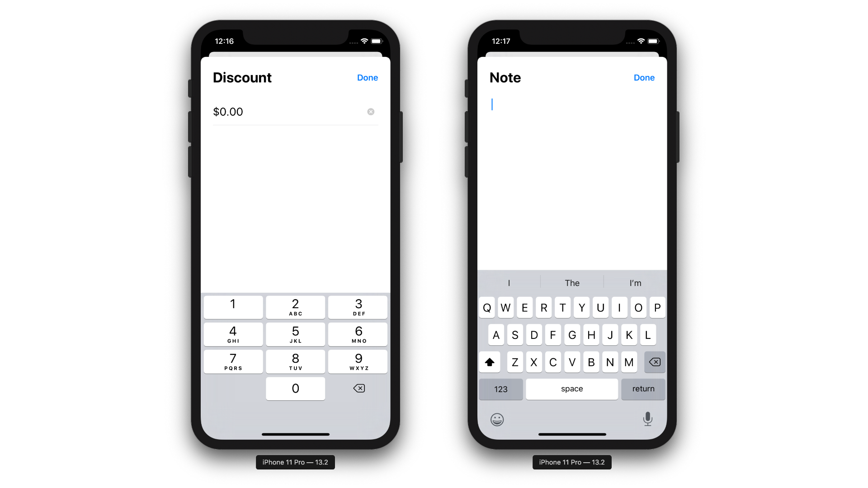Image resolution: width=868 pixels, height=488 pixels.
Task: Tap Done button on Discount screen
Action: point(367,77)
